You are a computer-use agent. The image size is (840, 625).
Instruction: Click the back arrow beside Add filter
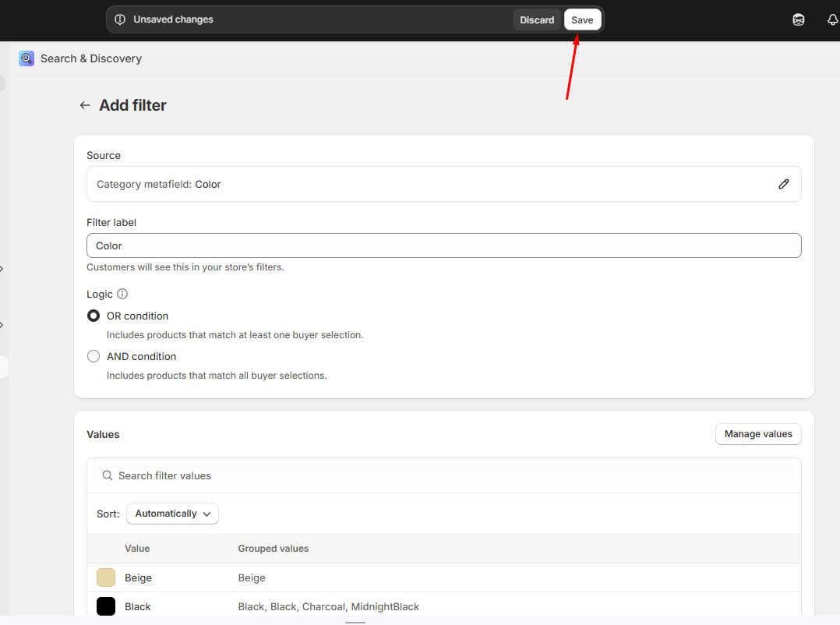pos(85,105)
